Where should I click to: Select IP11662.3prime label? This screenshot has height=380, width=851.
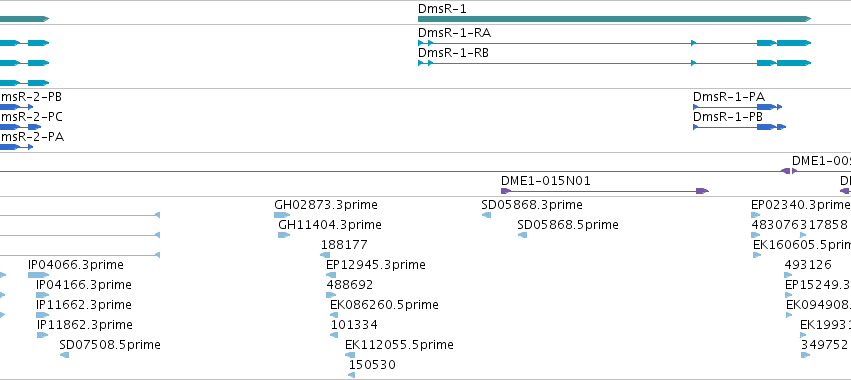[x=84, y=305]
